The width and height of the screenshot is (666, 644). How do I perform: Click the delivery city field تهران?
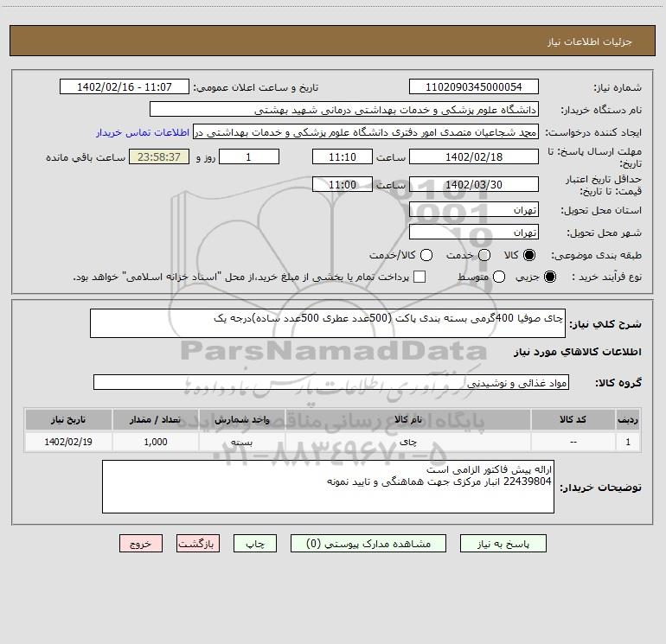coord(474,233)
